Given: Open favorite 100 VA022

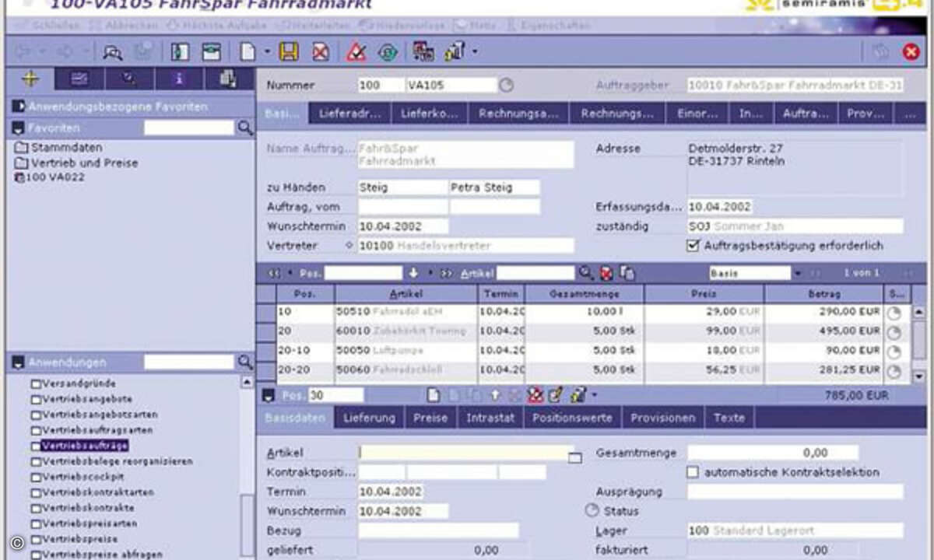Looking at the screenshot, I should (50, 177).
